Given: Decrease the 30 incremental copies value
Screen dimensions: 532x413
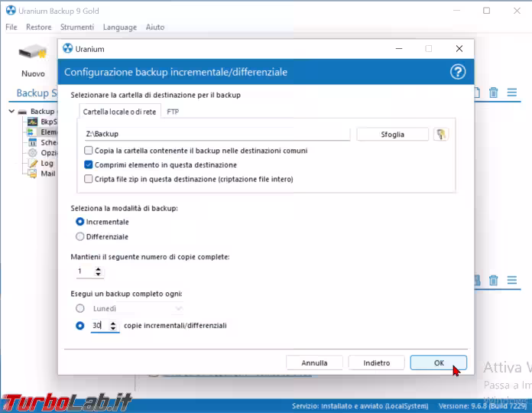Looking at the screenshot, I should (x=113, y=328).
